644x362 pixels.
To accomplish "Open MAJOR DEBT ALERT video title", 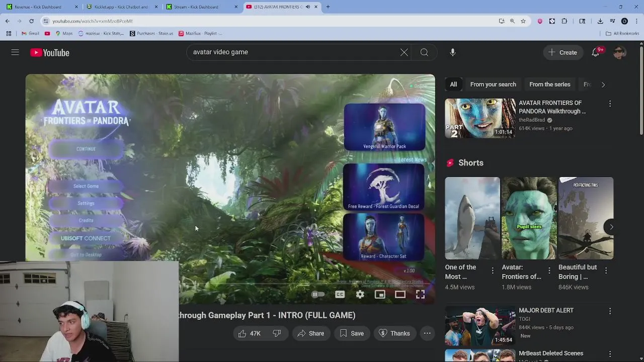I will (546, 310).
